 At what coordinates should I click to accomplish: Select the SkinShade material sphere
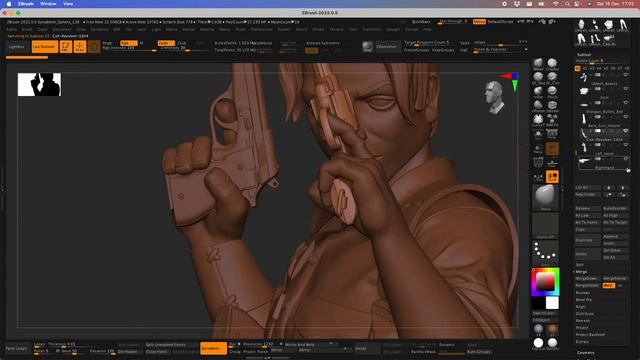[x=552, y=342]
